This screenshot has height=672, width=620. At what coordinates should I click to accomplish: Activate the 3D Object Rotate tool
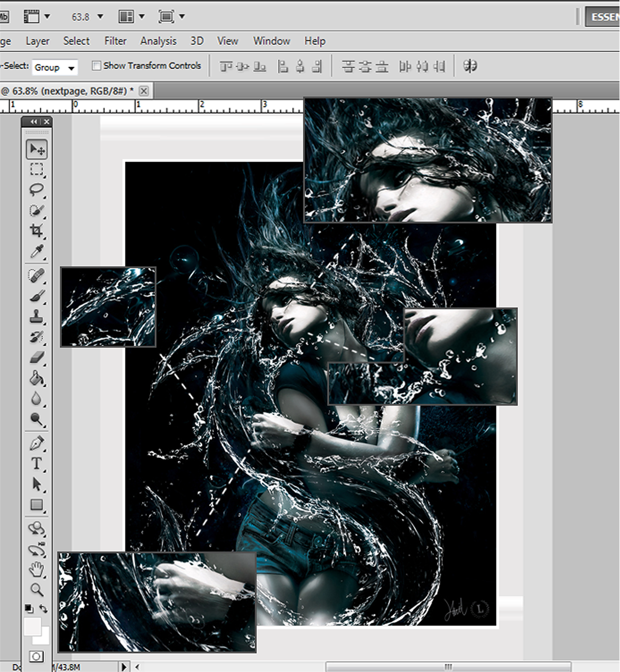pyautogui.click(x=36, y=529)
